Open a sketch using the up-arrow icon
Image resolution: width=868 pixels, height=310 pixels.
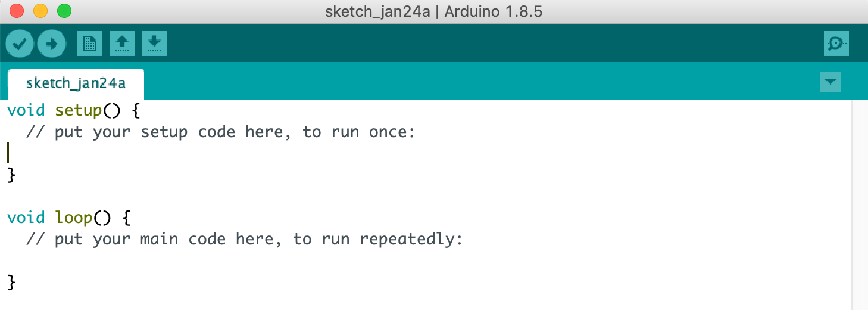point(122,44)
